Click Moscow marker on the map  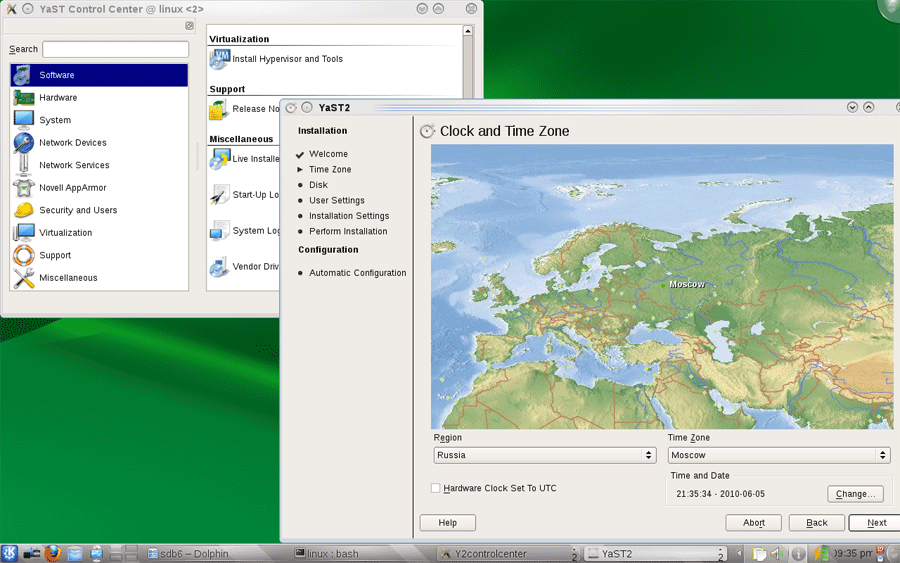pyautogui.click(x=664, y=285)
